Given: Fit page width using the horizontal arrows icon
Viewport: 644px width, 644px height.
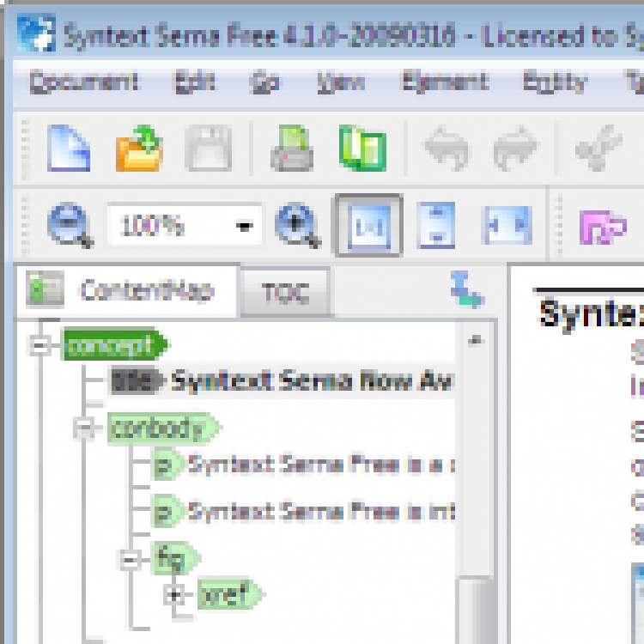Looking at the screenshot, I should (x=508, y=226).
